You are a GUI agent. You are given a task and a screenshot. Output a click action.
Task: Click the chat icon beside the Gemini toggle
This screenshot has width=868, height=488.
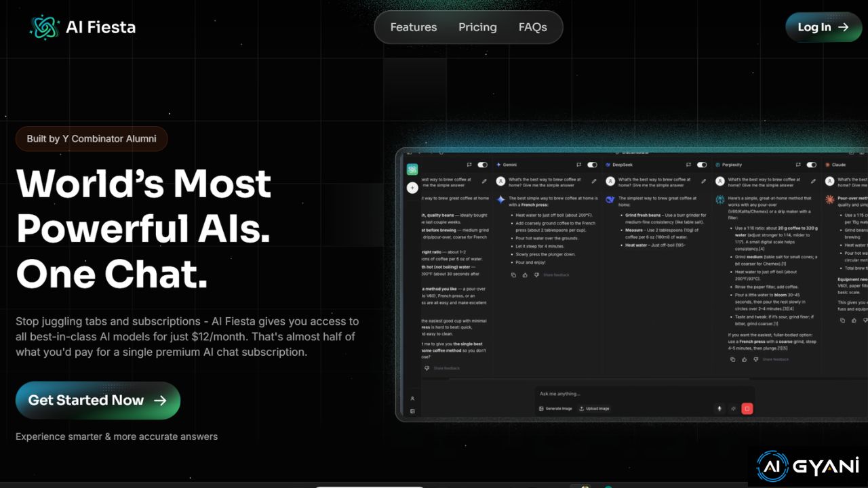click(578, 165)
